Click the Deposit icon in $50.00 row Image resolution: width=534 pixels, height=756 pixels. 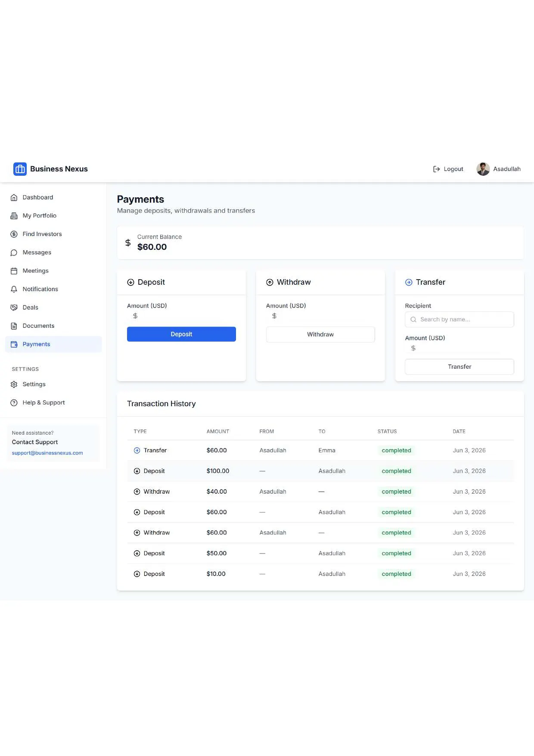137,553
